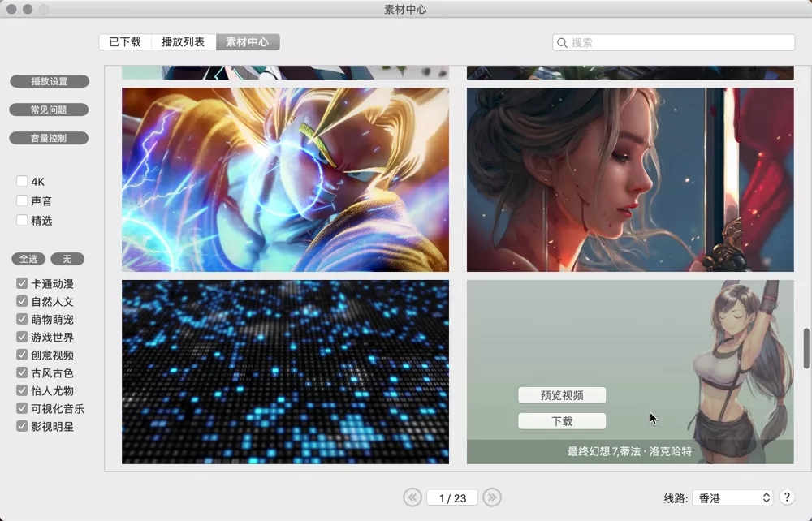Click the 预览视频 preview button
Screen dimensions: 812x521
point(562,395)
